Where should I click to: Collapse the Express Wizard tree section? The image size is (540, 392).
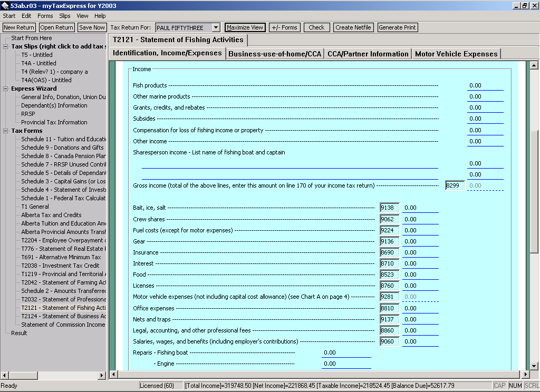tap(6, 89)
